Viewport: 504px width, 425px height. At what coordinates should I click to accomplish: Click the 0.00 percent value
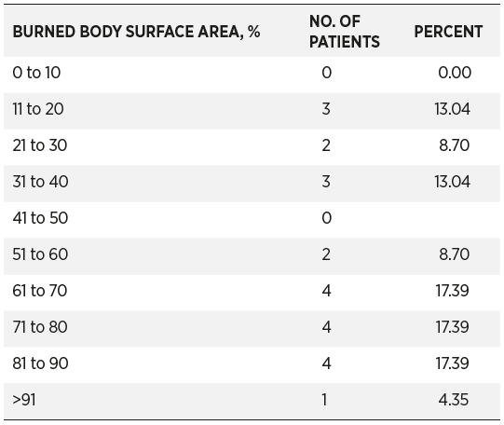pyautogui.click(x=455, y=73)
